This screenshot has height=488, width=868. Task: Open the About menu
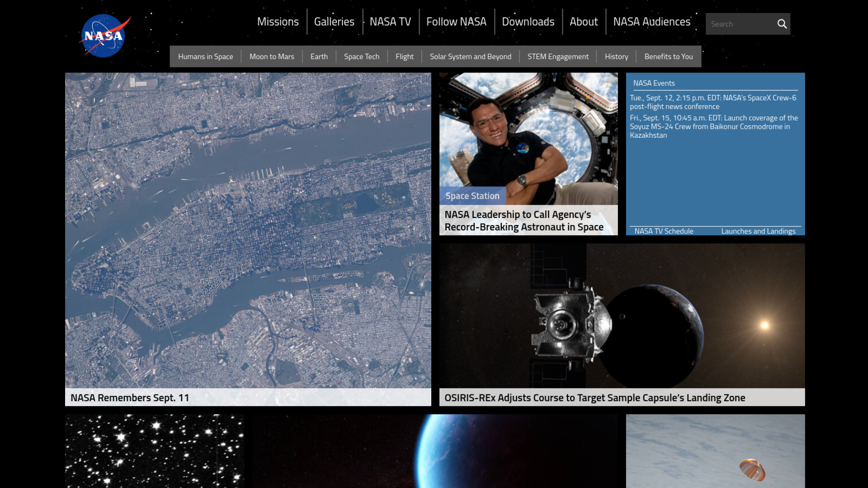pos(583,22)
